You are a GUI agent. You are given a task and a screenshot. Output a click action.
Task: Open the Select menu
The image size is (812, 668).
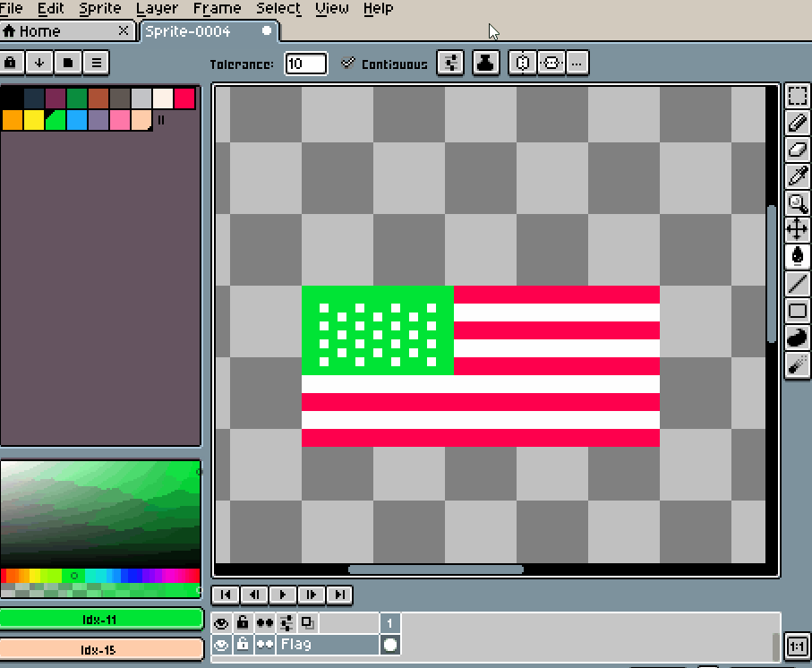point(278,8)
